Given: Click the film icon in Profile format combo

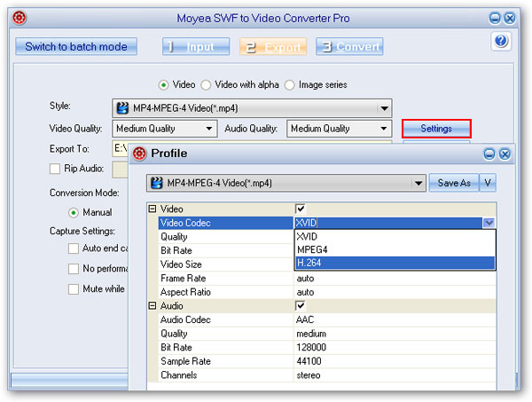Looking at the screenshot, I should [156, 183].
